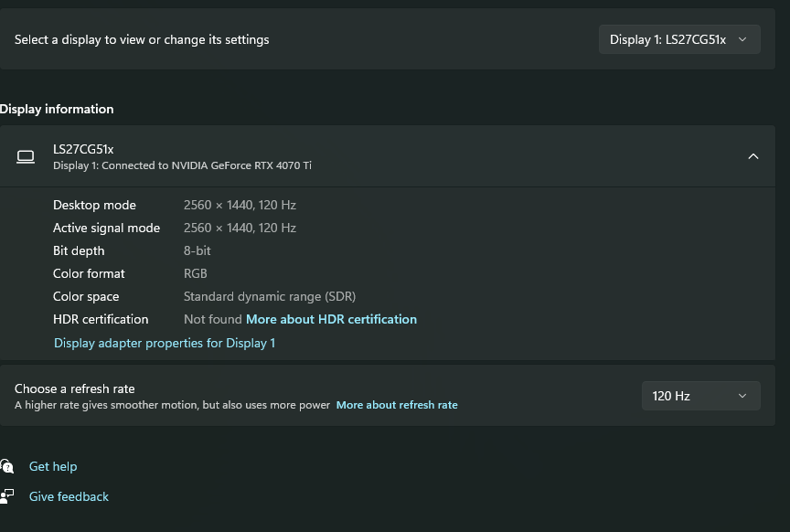Click the RGB Color format value
Screen dimensions: 790x532
[x=196, y=273]
